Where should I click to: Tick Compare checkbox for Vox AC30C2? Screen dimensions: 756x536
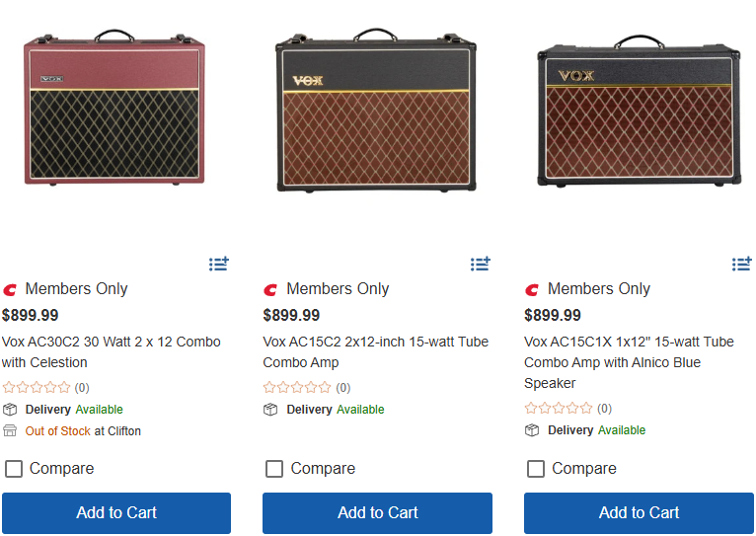point(14,469)
